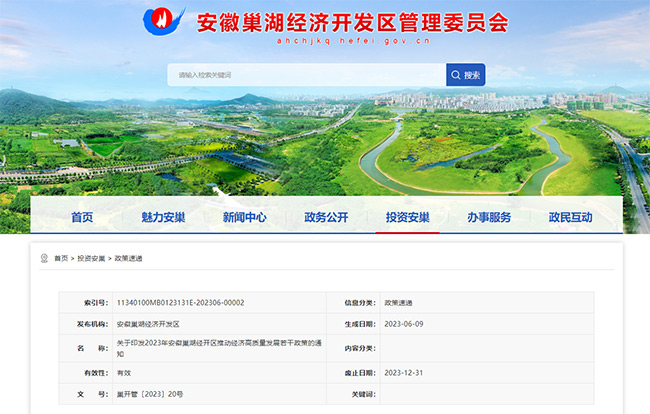Click the 名称 label cell
The height and width of the screenshot is (414, 650).
[86, 349]
